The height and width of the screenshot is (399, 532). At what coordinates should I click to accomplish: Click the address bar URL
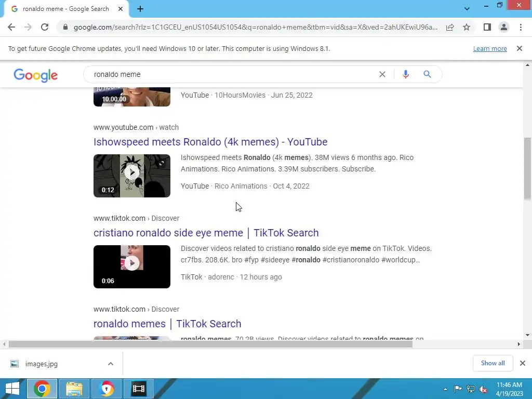256,27
